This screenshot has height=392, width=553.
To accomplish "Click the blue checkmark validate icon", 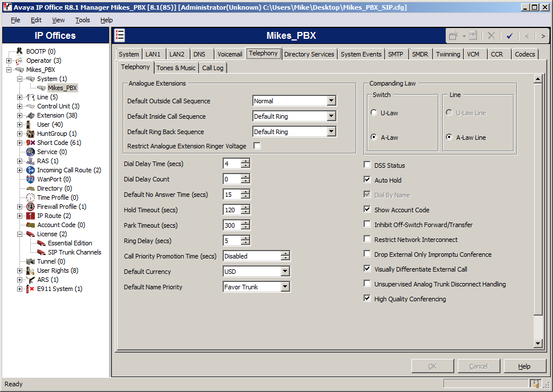I will tap(509, 35).
